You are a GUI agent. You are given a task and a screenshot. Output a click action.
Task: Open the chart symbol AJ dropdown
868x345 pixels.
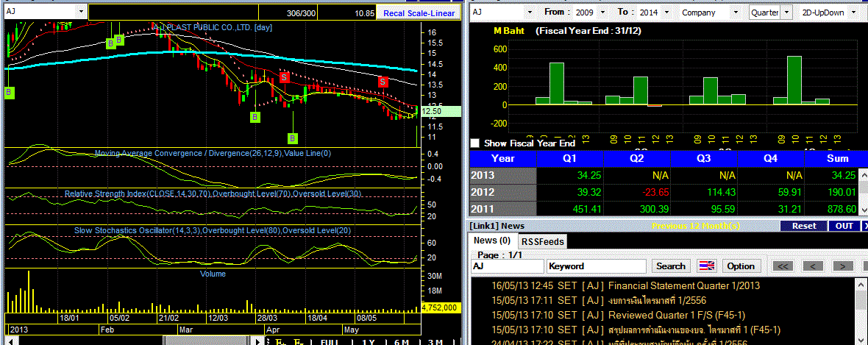[82, 12]
